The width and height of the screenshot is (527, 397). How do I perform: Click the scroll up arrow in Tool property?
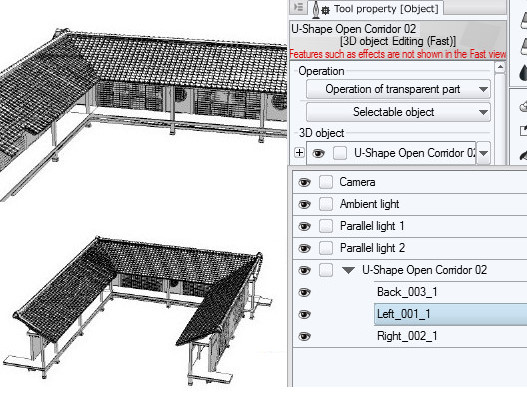tap(500, 67)
